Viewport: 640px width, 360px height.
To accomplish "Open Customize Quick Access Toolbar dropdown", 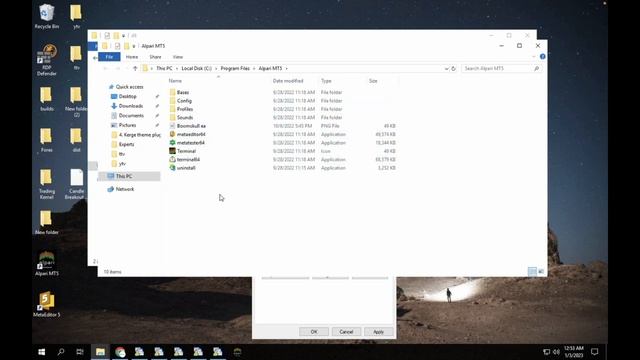I will click(x=133, y=47).
